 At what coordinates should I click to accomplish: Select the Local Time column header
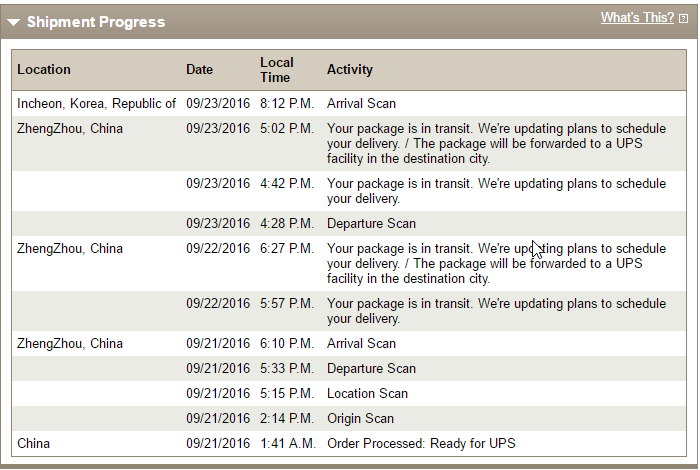coord(277,70)
